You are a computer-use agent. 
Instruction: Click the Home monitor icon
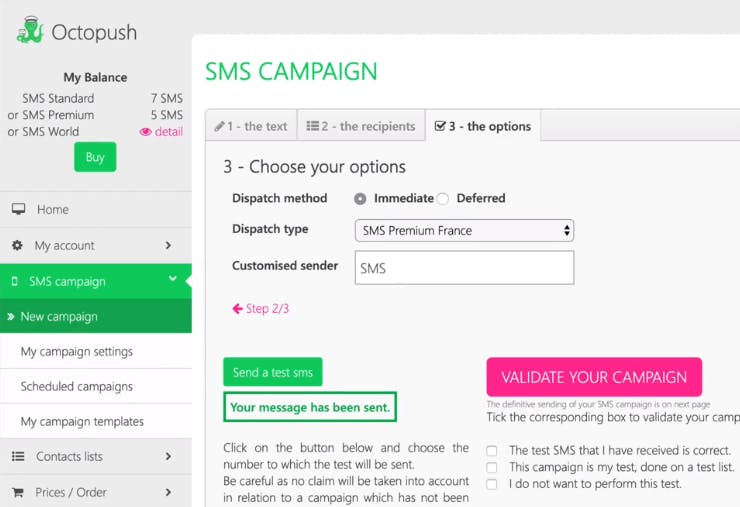coord(18,209)
